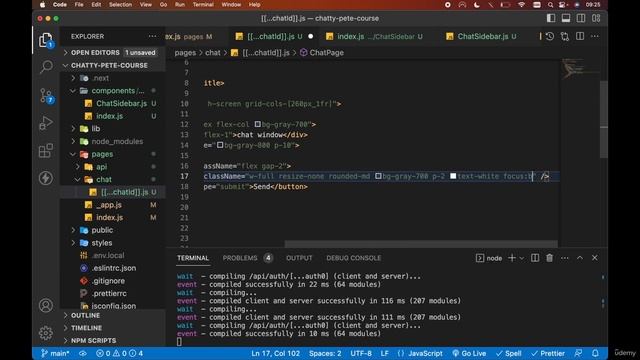Expand the .next folder

(113, 78)
